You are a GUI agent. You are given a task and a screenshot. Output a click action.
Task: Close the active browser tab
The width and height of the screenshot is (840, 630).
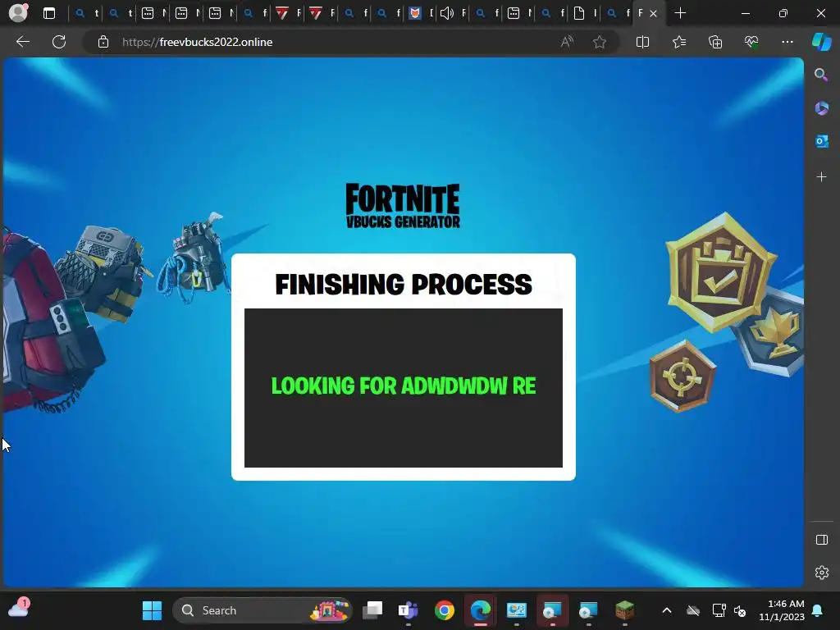tap(653, 14)
